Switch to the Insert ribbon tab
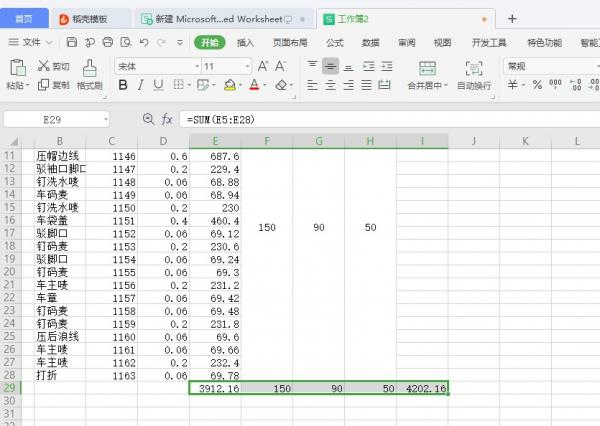The image size is (600, 426). coord(245,42)
